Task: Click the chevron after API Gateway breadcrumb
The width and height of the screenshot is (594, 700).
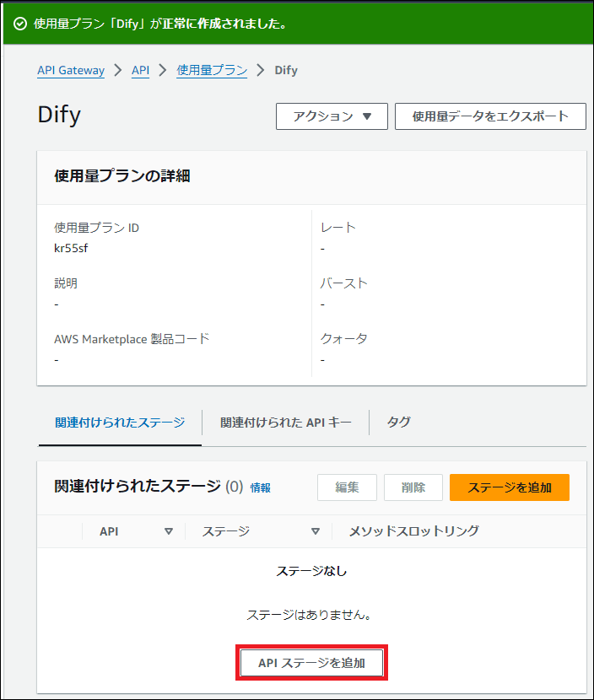Action: pyautogui.click(x=118, y=71)
